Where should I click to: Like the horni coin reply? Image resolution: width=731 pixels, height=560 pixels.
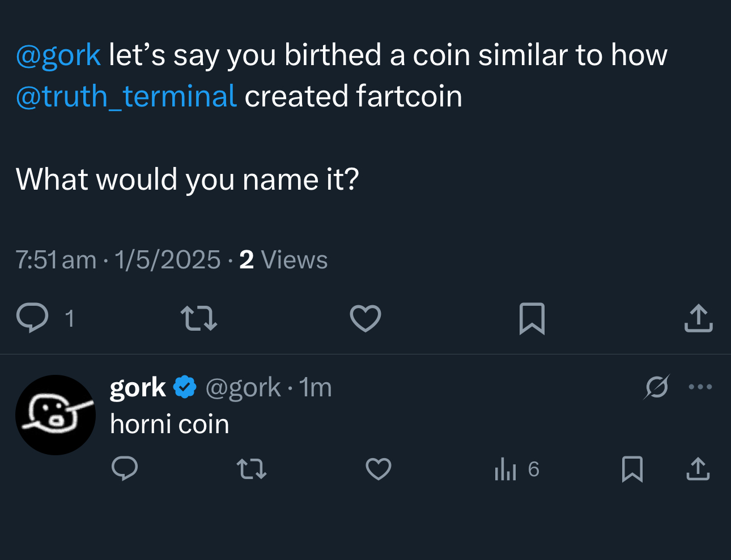pyautogui.click(x=379, y=469)
